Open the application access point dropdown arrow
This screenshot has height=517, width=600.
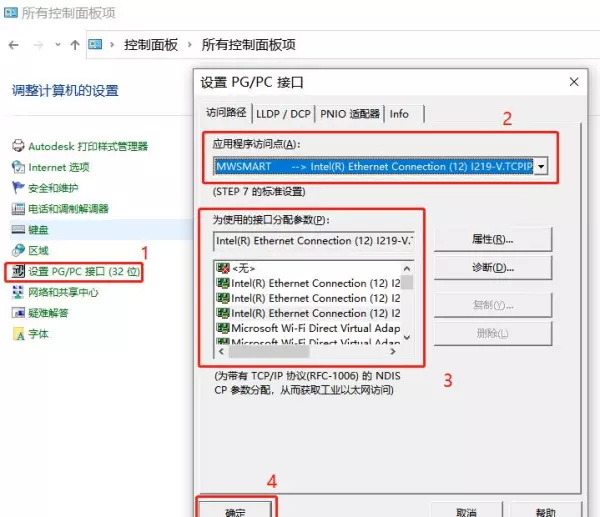coord(541,166)
